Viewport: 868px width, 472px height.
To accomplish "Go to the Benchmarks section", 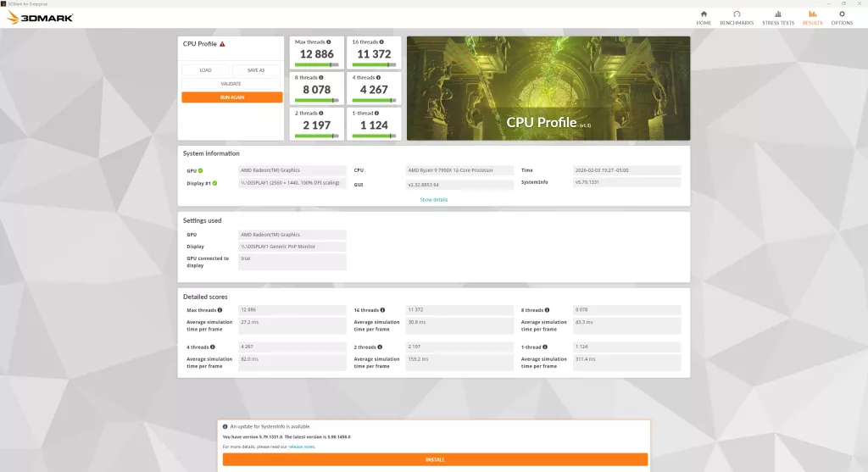I will pyautogui.click(x=737, y=18).
